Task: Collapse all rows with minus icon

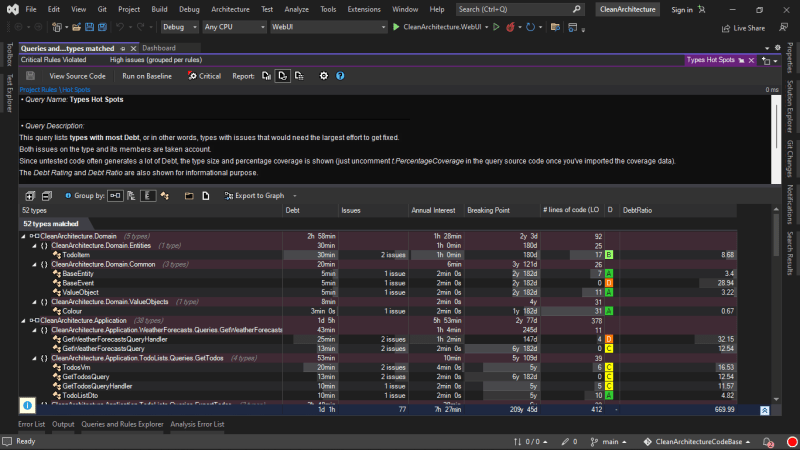Action: [46, 196]
